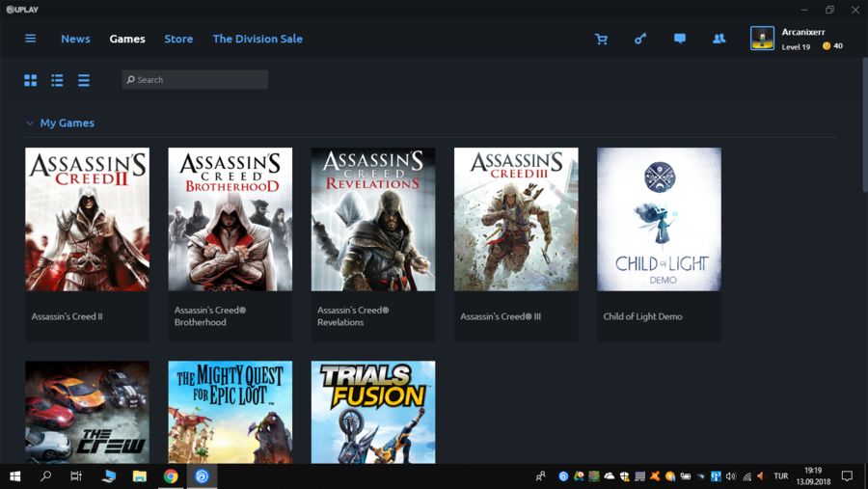
Task: Open the Store tab
Action: click(178, 39)
